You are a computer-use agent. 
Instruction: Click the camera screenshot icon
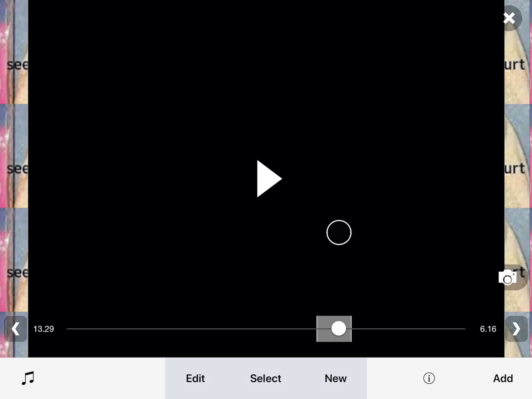508,277
